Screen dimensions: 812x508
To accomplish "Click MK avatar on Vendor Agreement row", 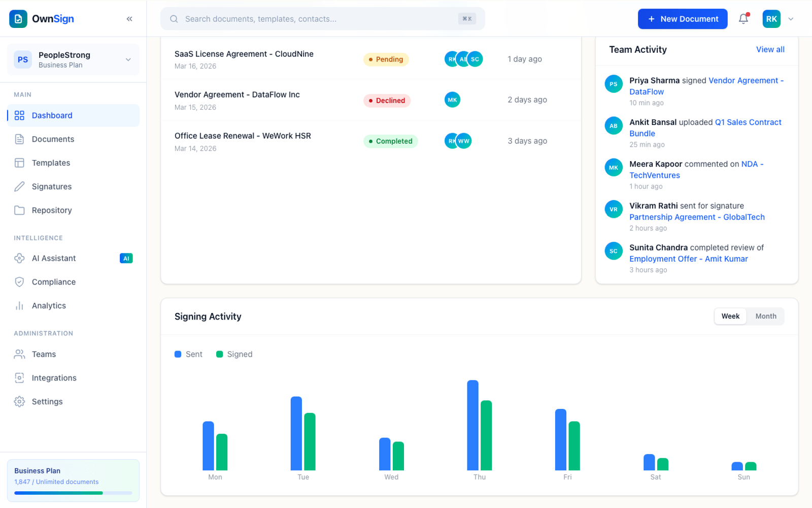I will click(453, 100).
